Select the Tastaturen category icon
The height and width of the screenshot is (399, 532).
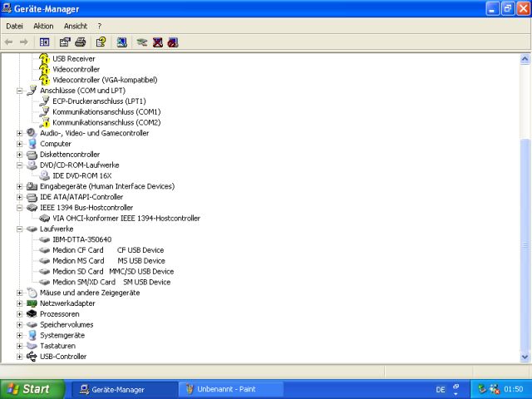pyautogui.click(x=32, y=346)
